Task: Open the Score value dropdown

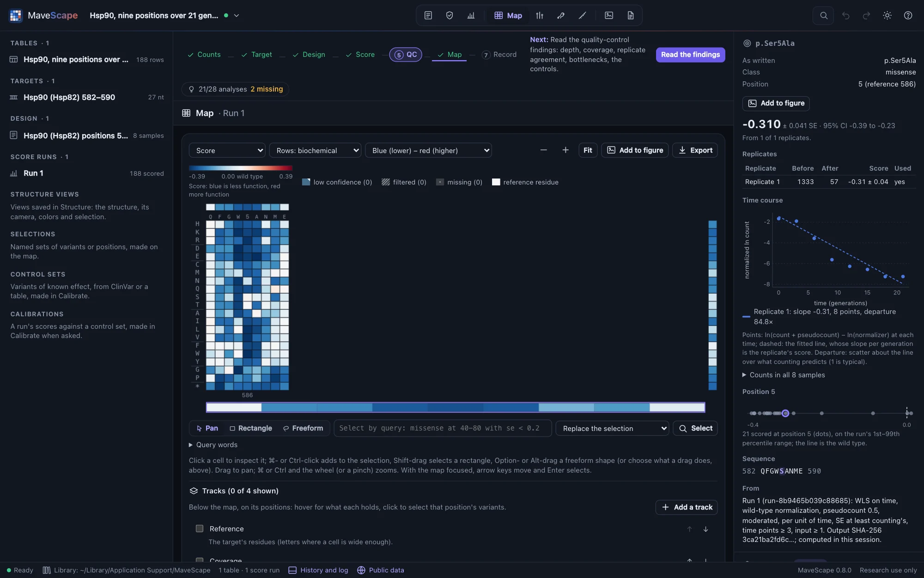Action: pyautogui.click(x=227, y=150)
